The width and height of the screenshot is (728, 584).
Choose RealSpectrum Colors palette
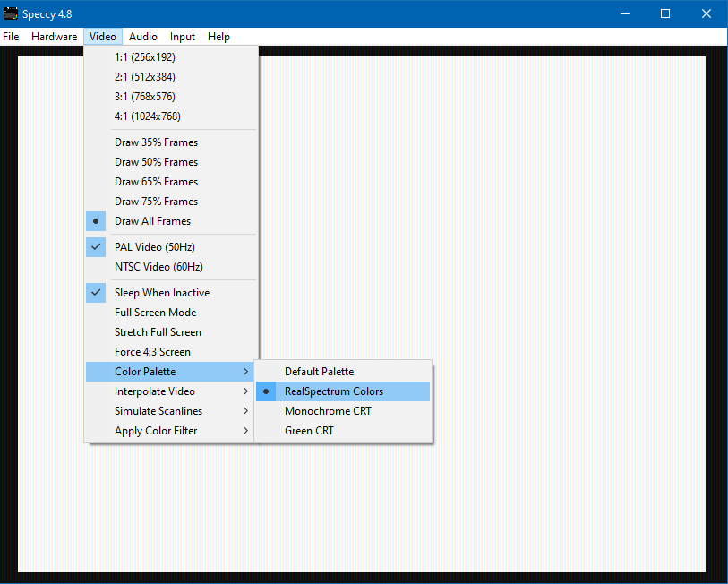pos(343,391)
